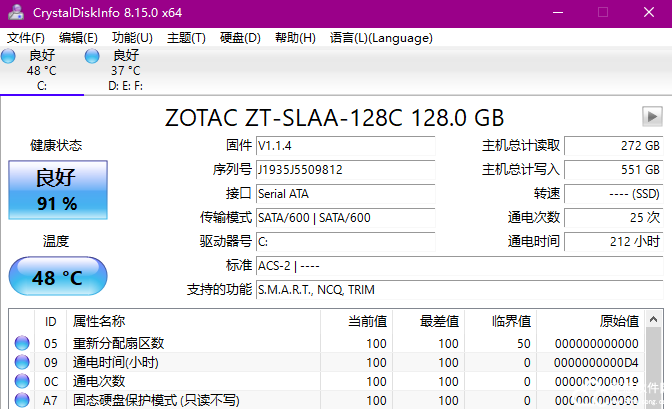This screenshot has height=409, width=672.
Task: Click the host writes value 551 GB
Action: pyautogui.click(x=614, y=170)
